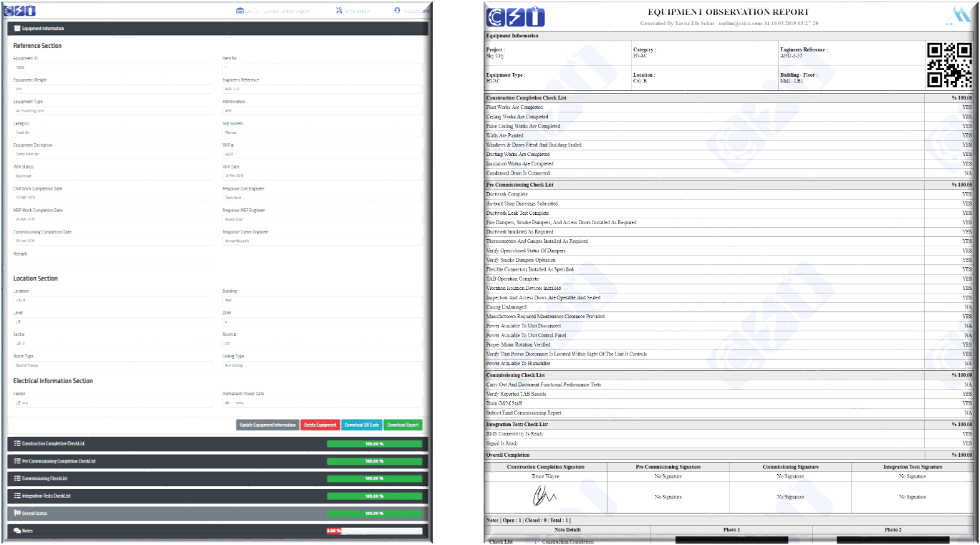Click the Location field in the Location Section
This screenshot has height=545, width=980.
(x=113, y=300)
